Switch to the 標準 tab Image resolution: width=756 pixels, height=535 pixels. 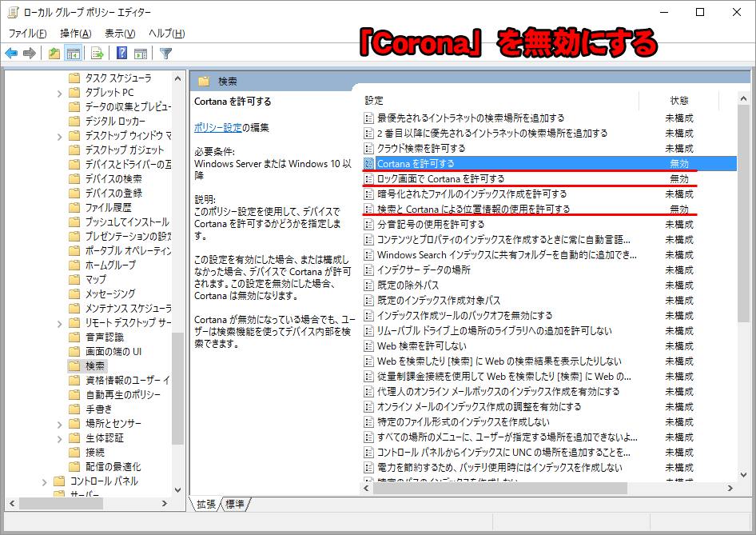235,504
